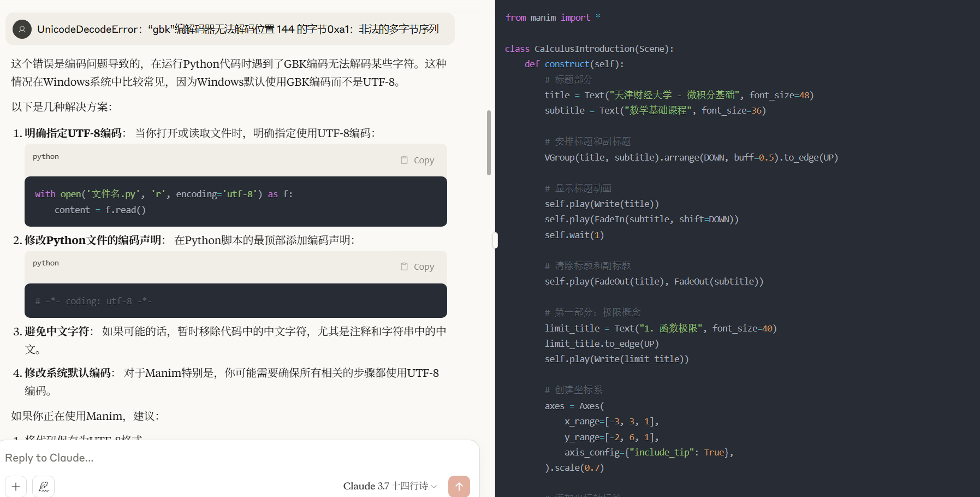Click the VGroup arrange code line
The width and height of the screenshot is (980, 497).
[691, 157]
